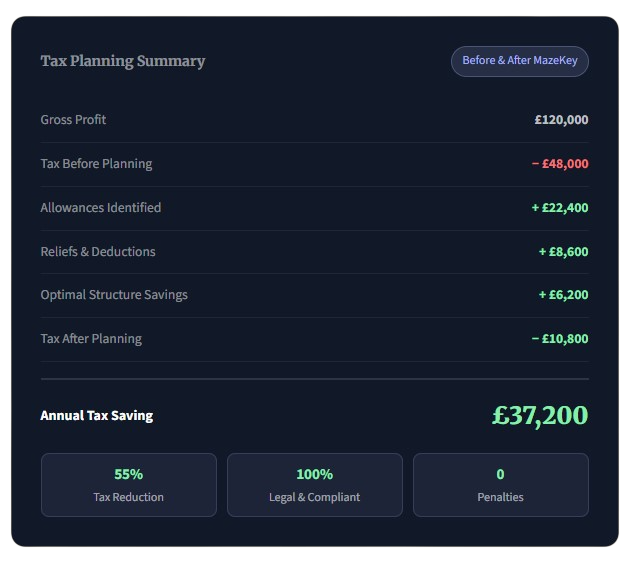The image size is (634, 563).
Task: Open the 0 Penalties stat card
Action: click(x=501, y=485)
